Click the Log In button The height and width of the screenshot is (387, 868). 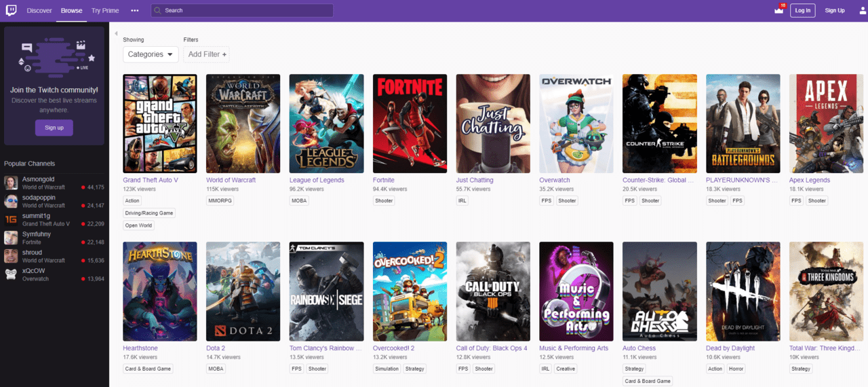pos(803,10)
